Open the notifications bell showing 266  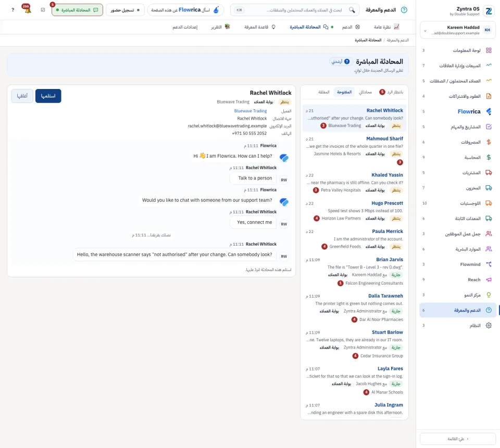click(28, 9)
